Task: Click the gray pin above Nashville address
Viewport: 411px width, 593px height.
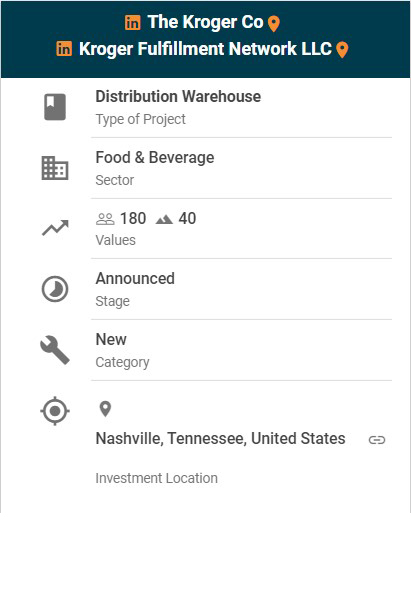Action: coord(105,409)
